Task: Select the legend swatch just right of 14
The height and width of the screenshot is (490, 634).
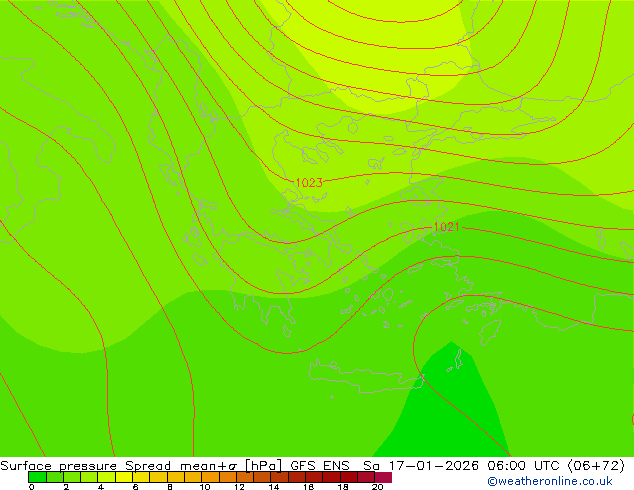Action: point(279,477)
